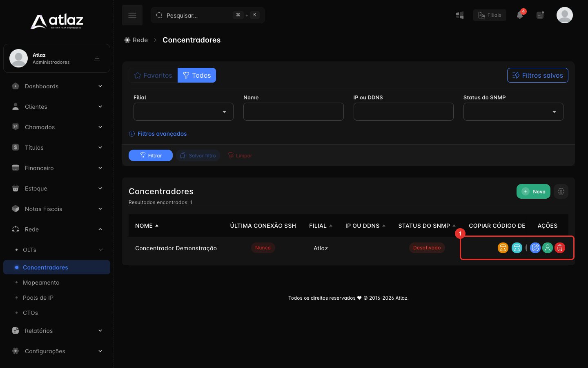Click the Atlaz logo
This screenshot has width=588, height=368.
click(x=57, y=22)
